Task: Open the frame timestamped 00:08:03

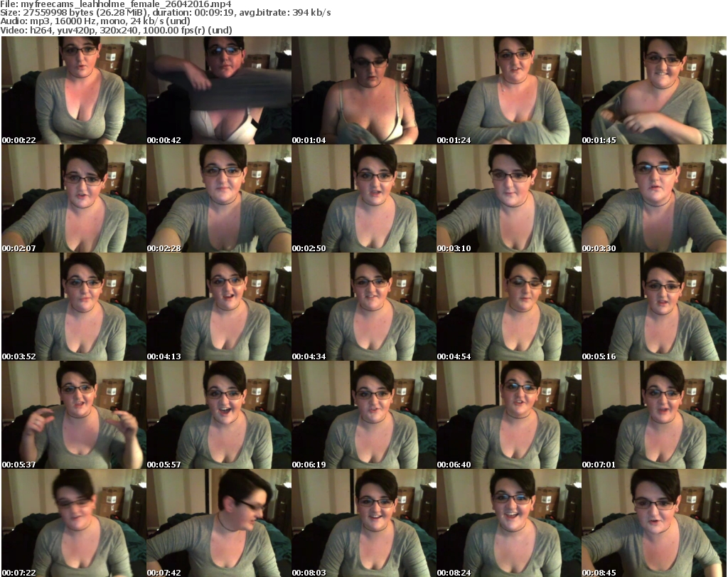Action: coord(364,523)
